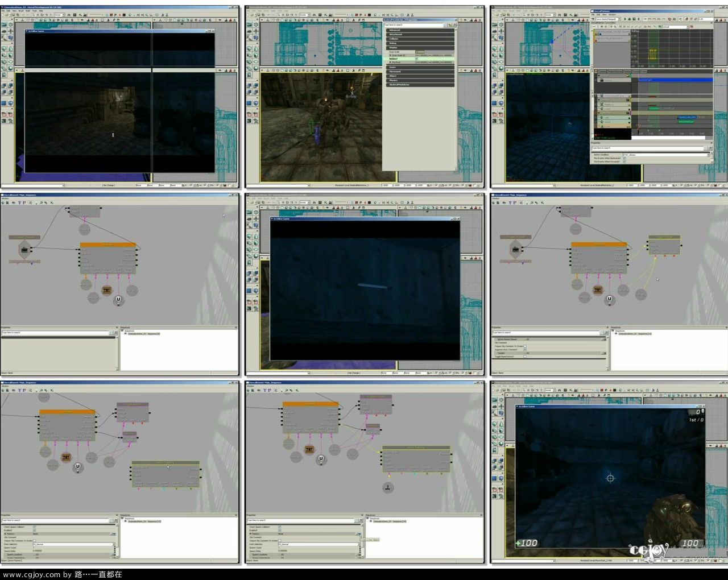
Task: Expand the Collision category in SkeletalMeshActor Properties
Action: tap(420, 39)
